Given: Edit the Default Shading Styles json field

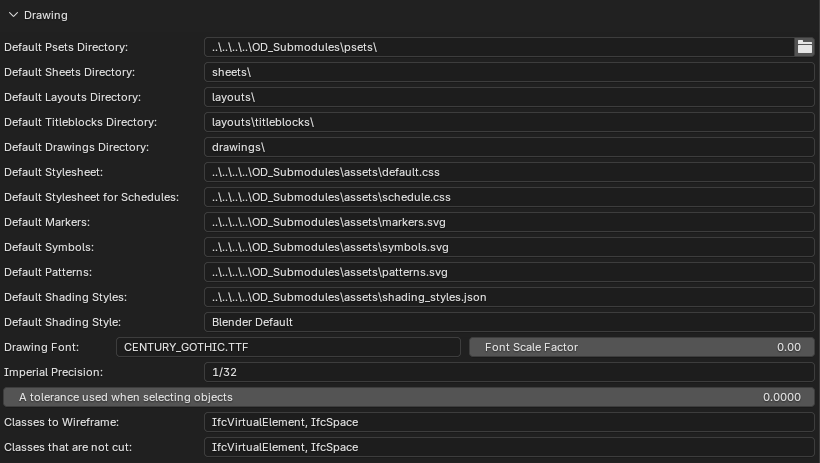Looking at the screenshot, I should 509,297.
